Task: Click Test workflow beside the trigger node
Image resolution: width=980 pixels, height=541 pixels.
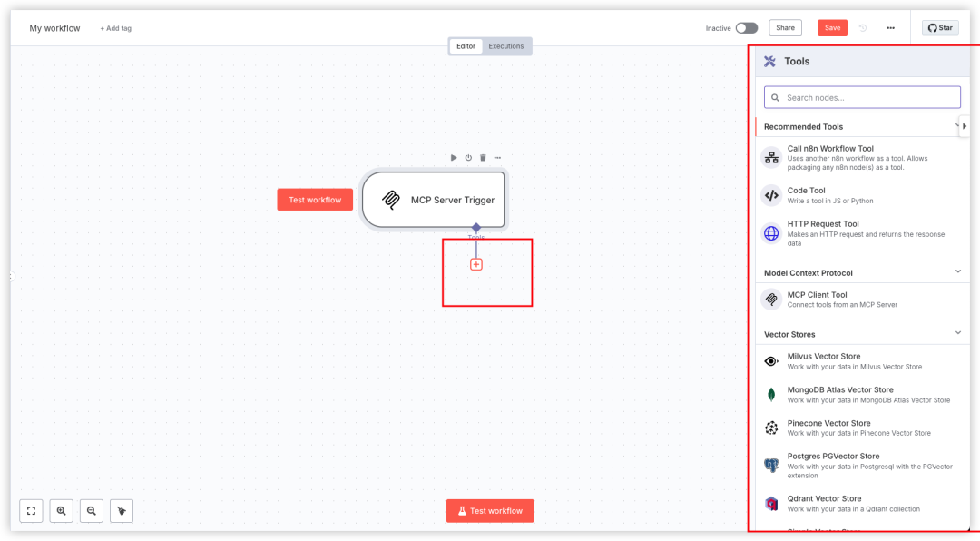Action: pyautogui.click(x=315, y=200)
